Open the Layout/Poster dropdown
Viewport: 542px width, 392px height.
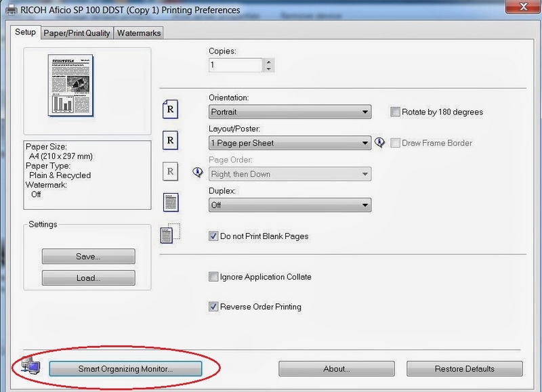(x=290, y=143)
